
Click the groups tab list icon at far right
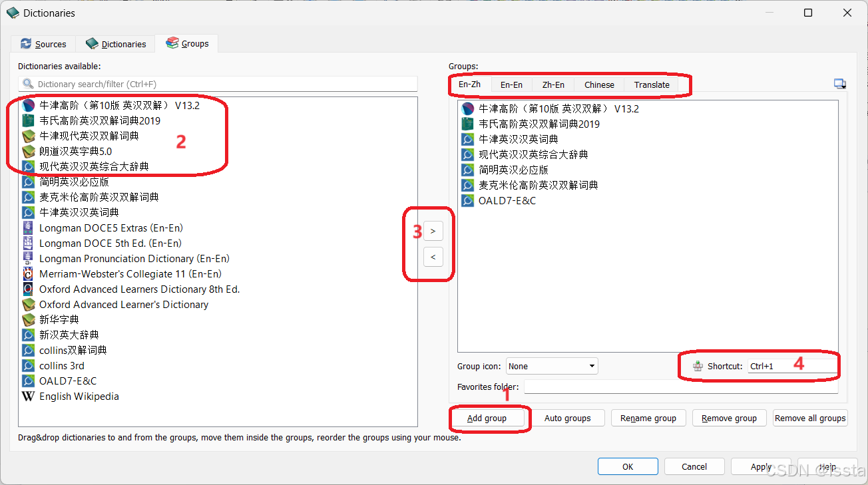coord(840,84)
